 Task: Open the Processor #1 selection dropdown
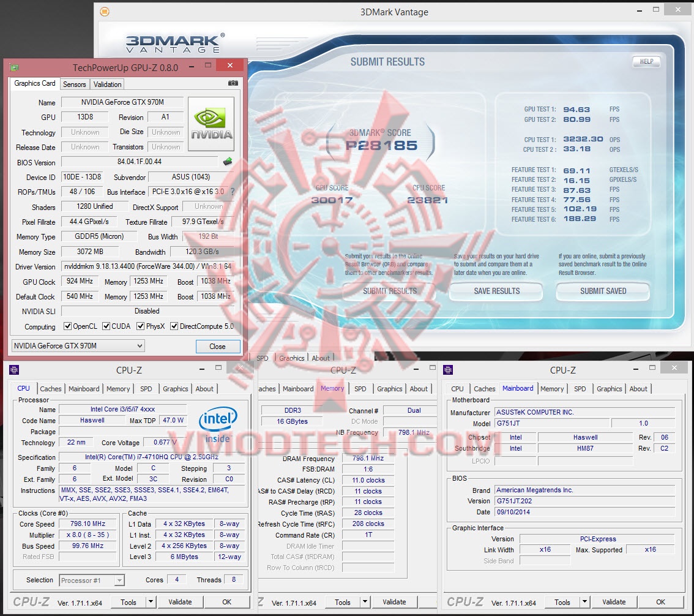92,580
